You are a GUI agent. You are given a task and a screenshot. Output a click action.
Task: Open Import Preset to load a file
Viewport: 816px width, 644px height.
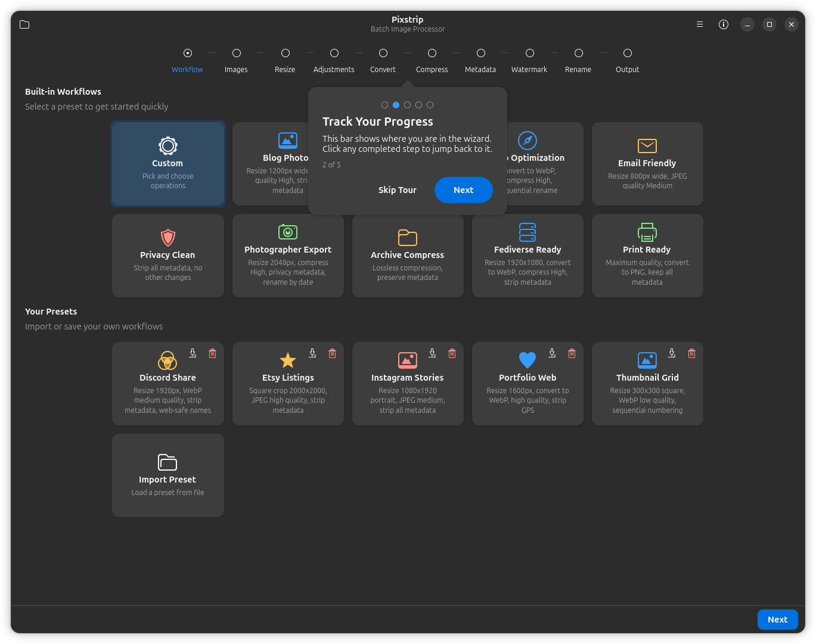point(167,475)
